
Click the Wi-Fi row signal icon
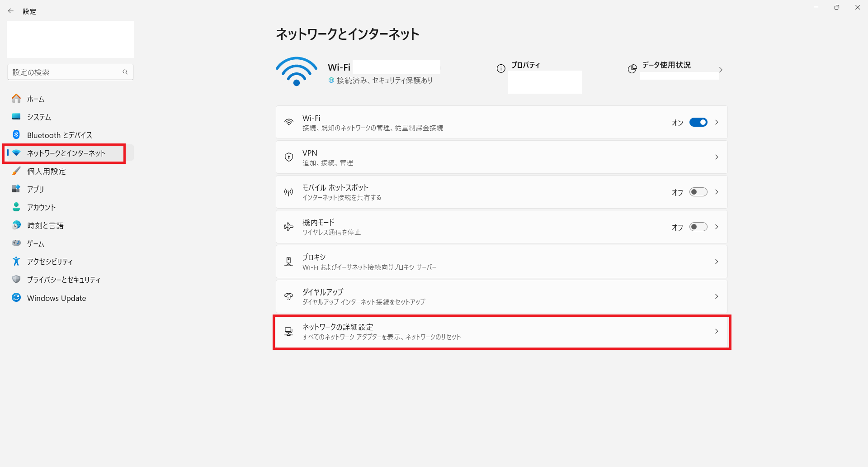tap(289, 122)
